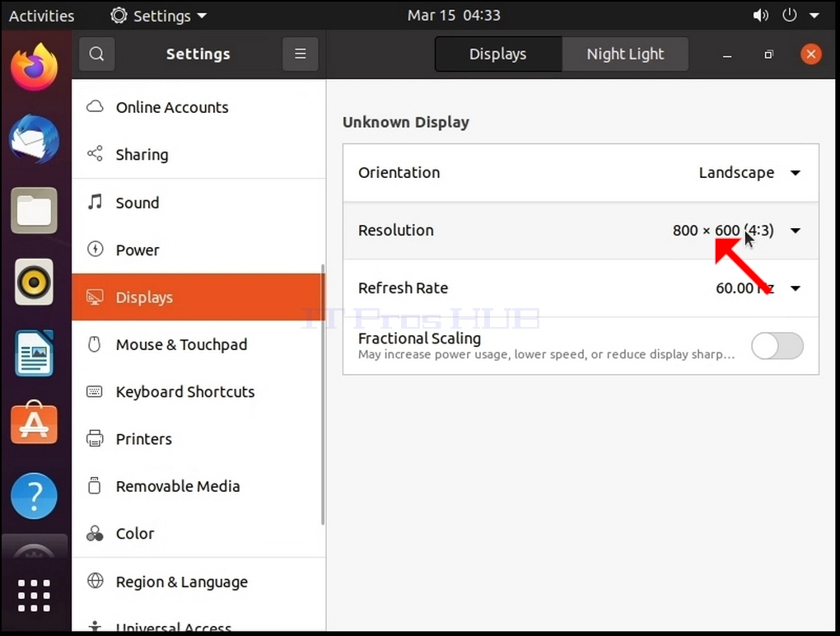The image size is (840, 636).
Task: Launch Thunderbird mail from the dock
Action: [x=35, y=139]
